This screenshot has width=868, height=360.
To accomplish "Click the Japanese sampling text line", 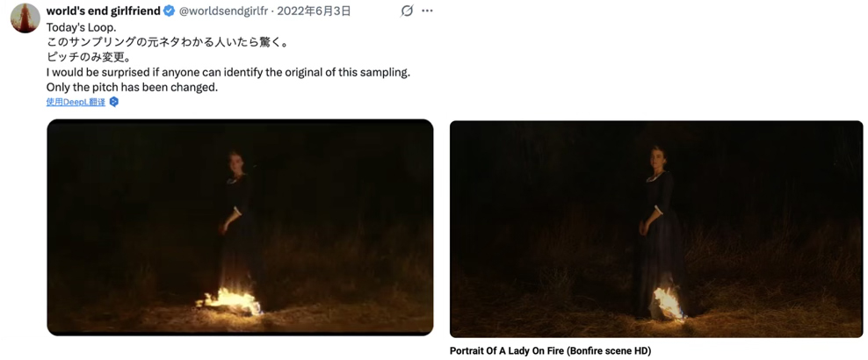I will [166, 42].
